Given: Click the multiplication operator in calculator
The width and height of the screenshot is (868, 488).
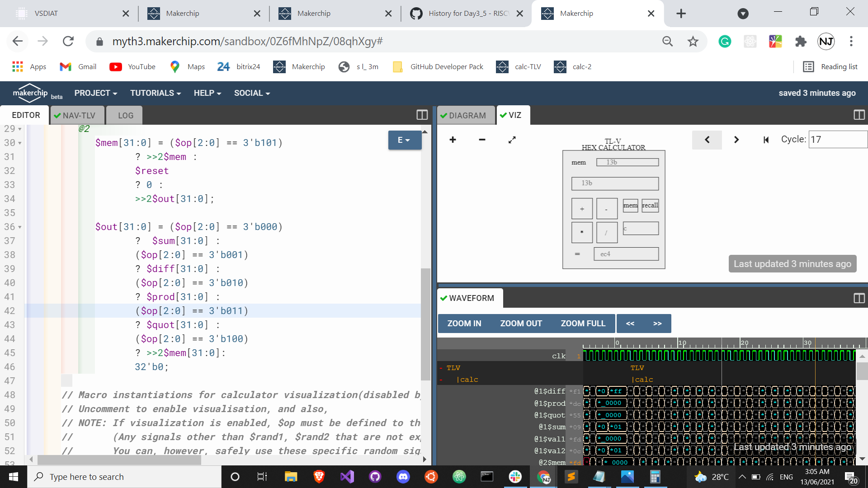Looking at the screenshot, I should click(x=582, y=231).
